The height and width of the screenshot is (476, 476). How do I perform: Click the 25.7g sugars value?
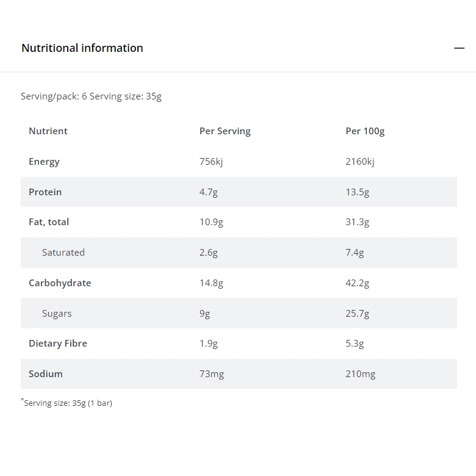click(357, 313)
